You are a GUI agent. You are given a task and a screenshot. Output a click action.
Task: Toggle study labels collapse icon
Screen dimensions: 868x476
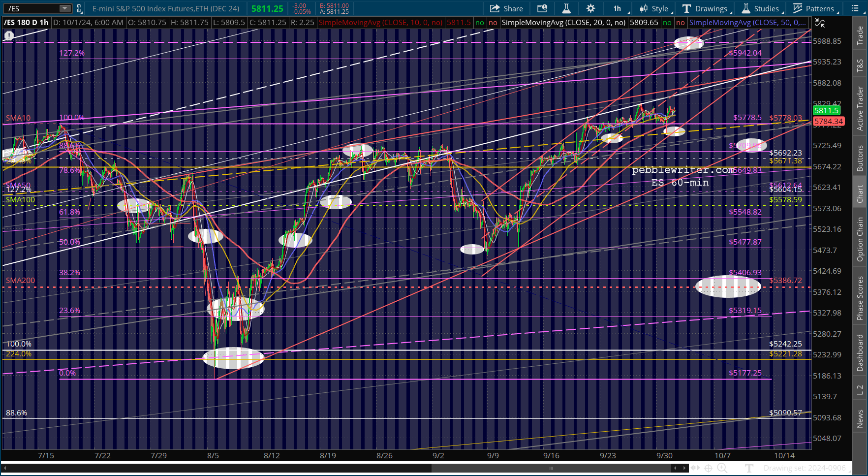point(819,23)
